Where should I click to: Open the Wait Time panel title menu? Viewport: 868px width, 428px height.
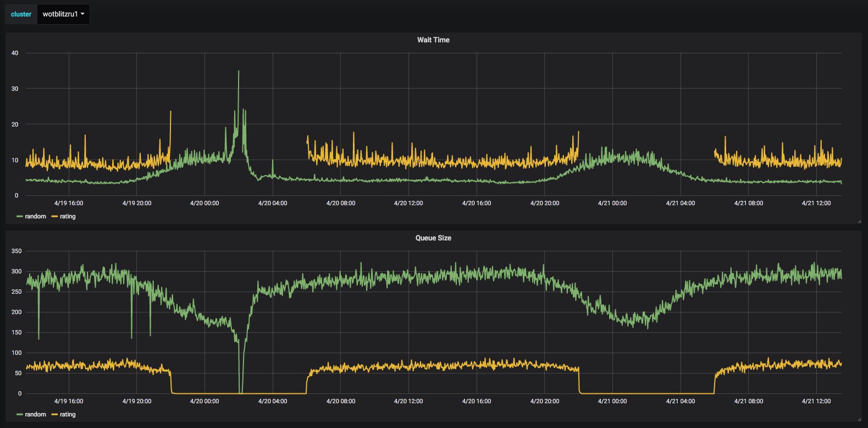click(433, 40)
